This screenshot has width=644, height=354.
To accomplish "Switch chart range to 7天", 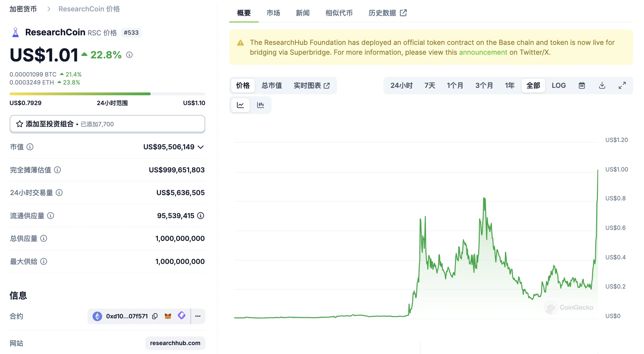I will tap(429, 85).
